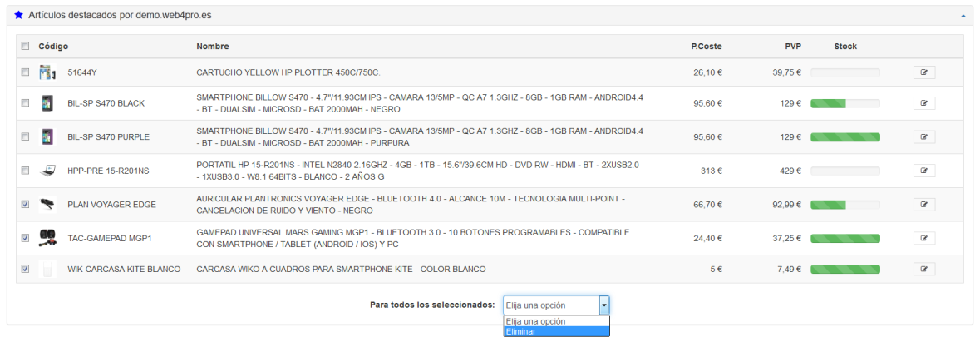The height and width of the screenshot is (342, 980).
Task: Edit the BIL-SP S470 PURPLE article
Action: pos(923,136)
